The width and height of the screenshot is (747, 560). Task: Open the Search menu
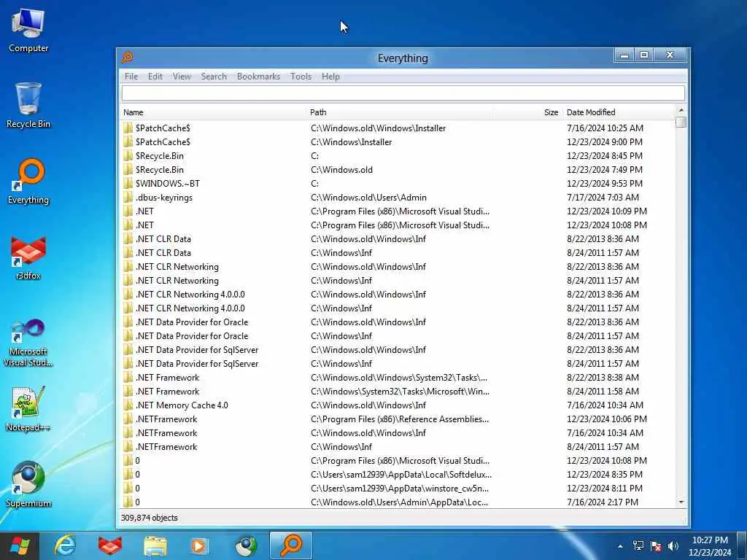tap(214, 76)
